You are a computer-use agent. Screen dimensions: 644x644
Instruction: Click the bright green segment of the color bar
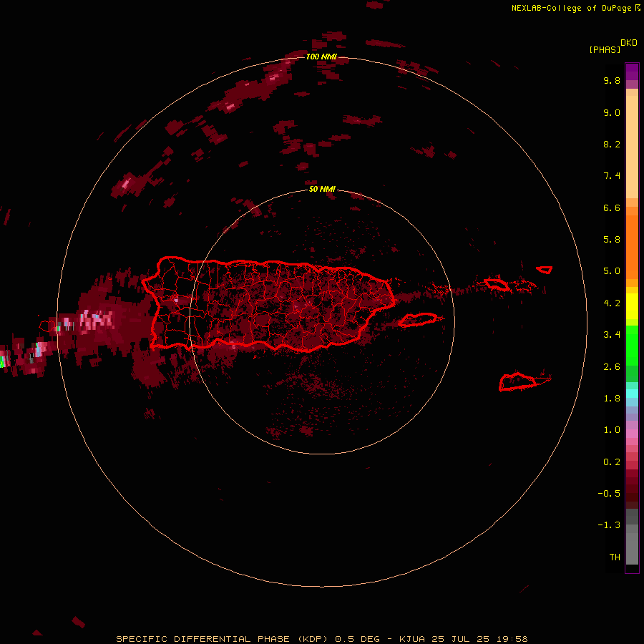click(632, 346)
